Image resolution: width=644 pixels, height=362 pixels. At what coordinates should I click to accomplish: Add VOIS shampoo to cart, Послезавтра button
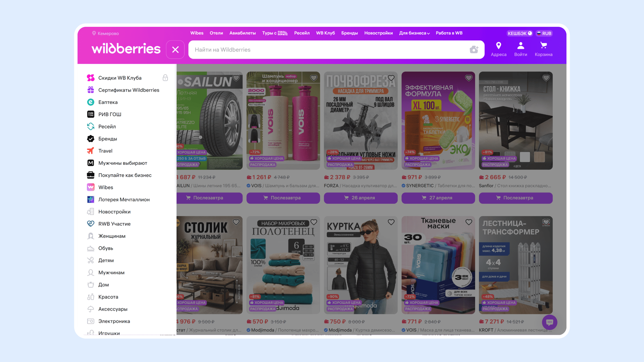(283, 198)
